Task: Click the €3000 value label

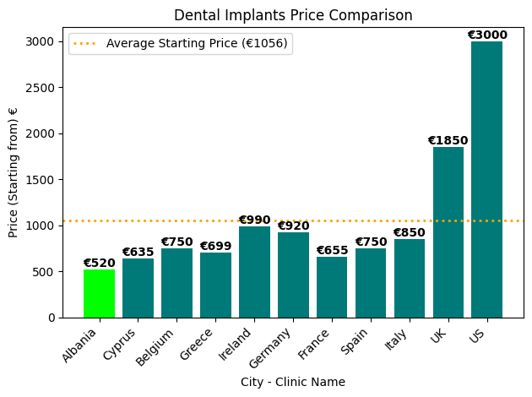Action: (x=487, y=35)
